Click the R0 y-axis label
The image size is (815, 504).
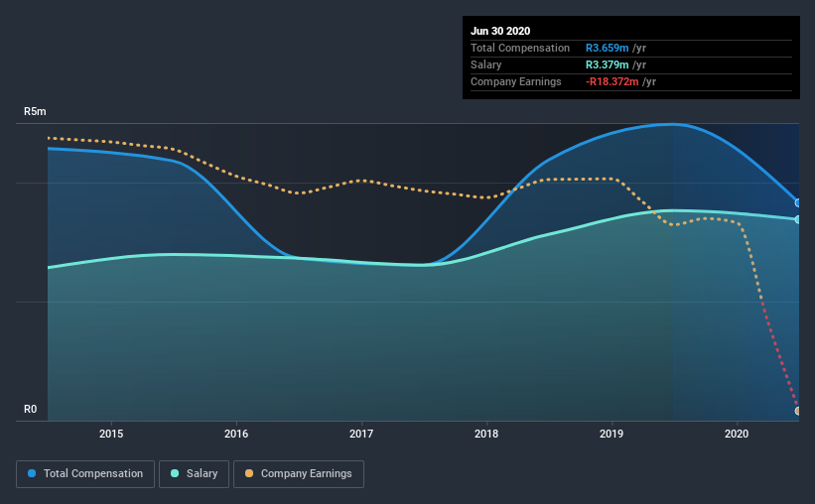tap(30, 410)
